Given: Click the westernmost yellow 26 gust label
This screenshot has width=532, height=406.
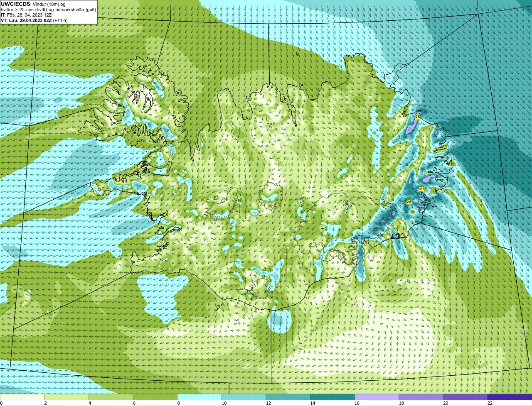Looking at the screenshot, I should click(409, 202).
